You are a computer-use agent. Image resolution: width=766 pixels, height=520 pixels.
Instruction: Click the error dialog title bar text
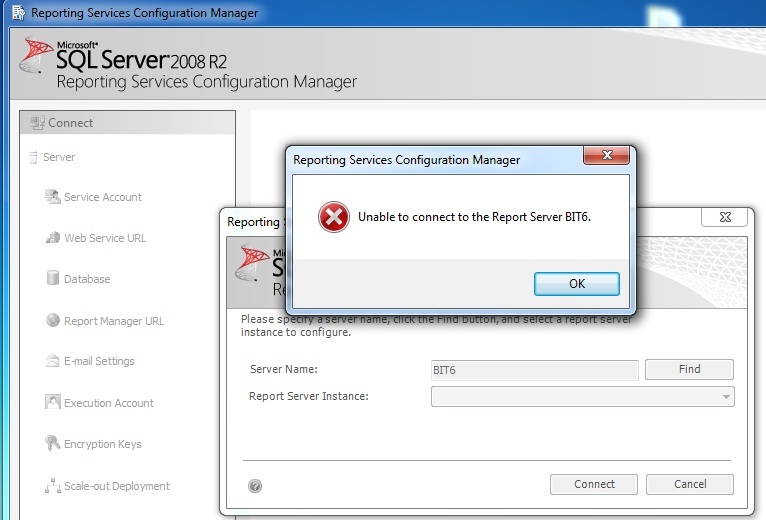point(406,160)
